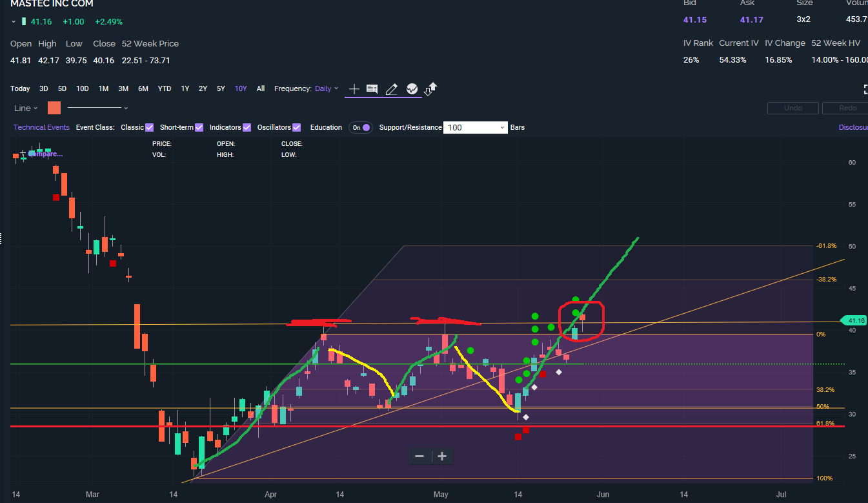Switch time range to 6M
Screen dimensions: 868x503
(143, 88)
